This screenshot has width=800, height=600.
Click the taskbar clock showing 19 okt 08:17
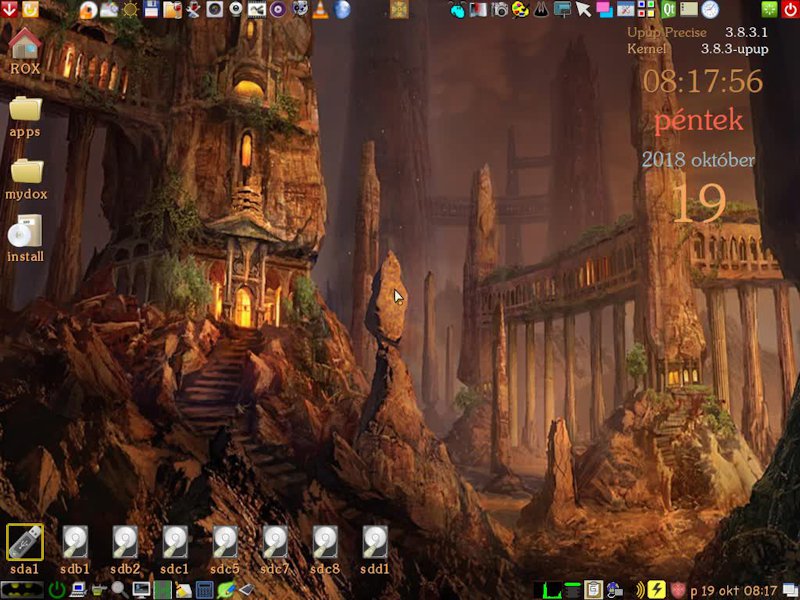(733, 591)
